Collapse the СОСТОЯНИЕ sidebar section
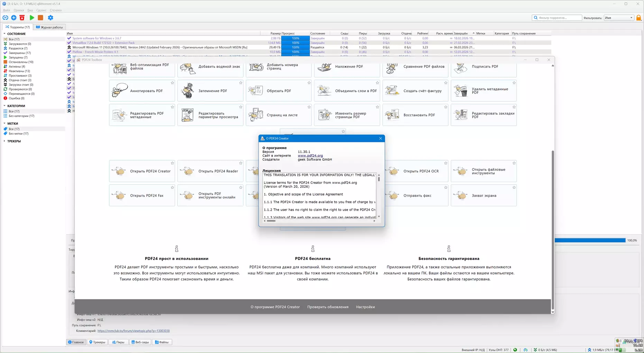 (4, 34)
